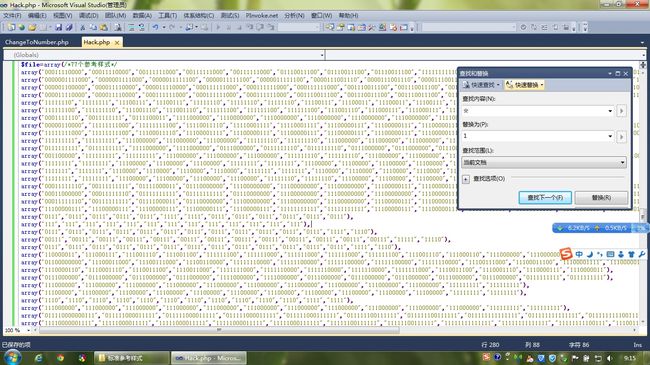The height and width of the screenshot is (365, 650).
Task: Click the Save floppy disk icon
Action: click(58, 27)
